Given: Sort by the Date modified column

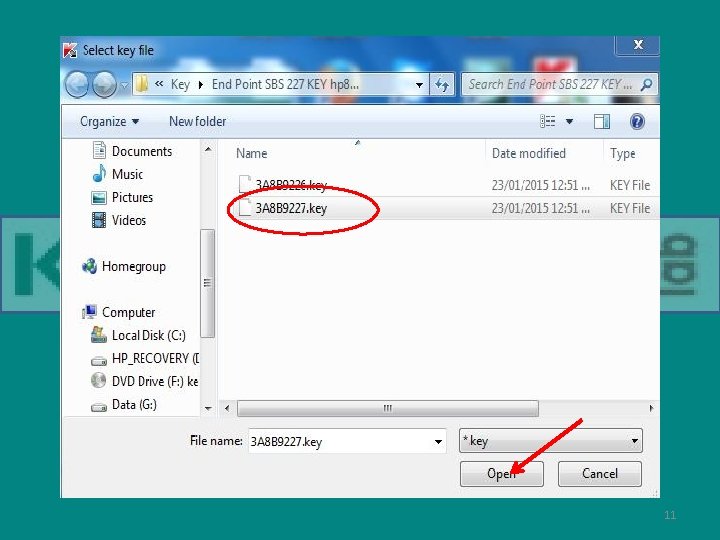Looking at the screenshot, I should (529, 153).
